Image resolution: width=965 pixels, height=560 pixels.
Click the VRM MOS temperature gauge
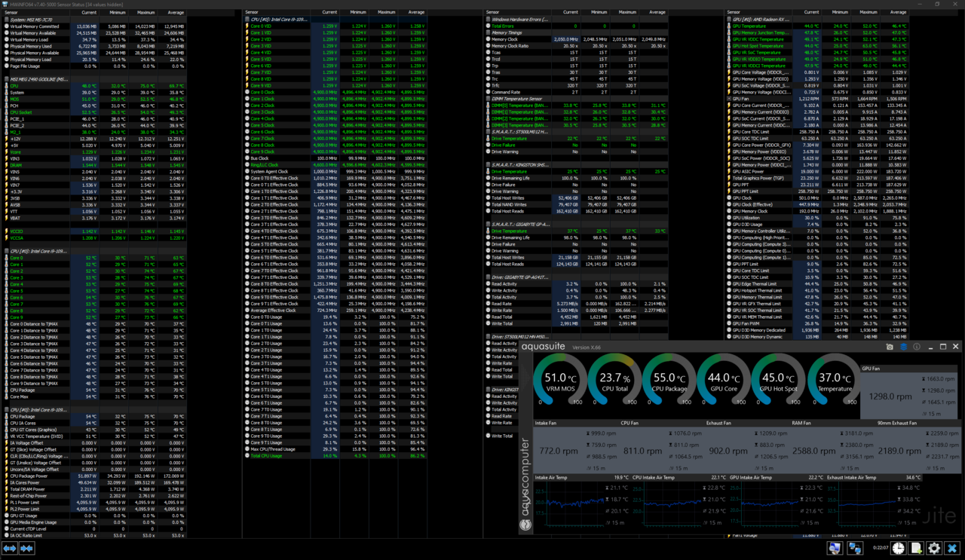560,379
